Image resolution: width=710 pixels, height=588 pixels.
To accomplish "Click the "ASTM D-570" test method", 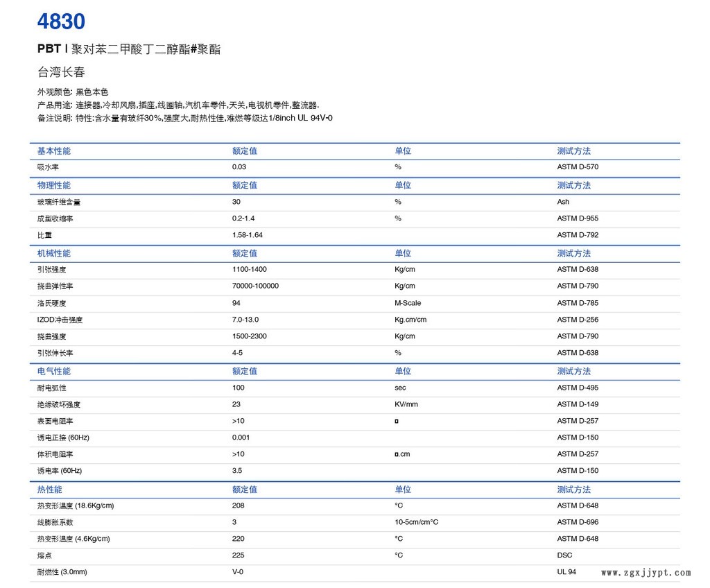I will coord(578,167).
